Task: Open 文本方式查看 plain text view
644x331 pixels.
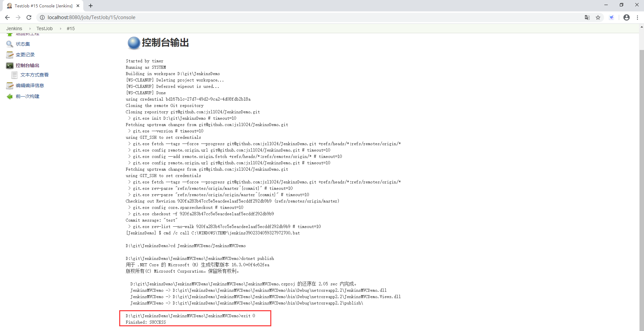Action: pos(35,75)
